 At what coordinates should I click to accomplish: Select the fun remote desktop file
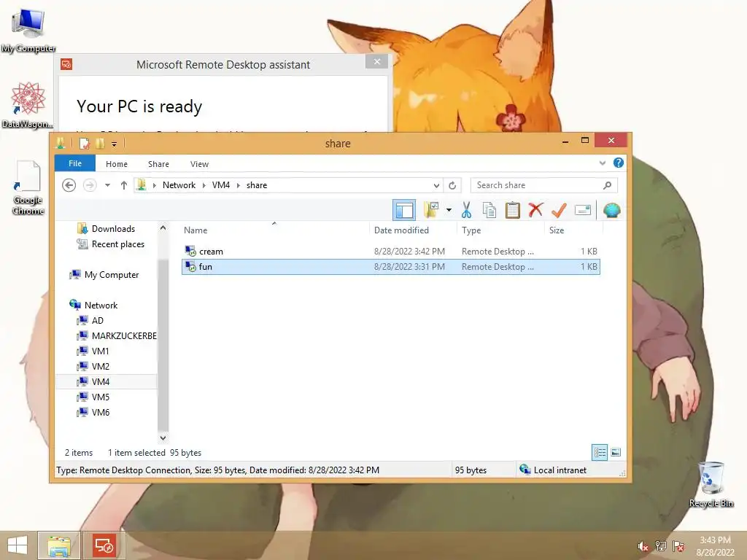coord(391,267)
